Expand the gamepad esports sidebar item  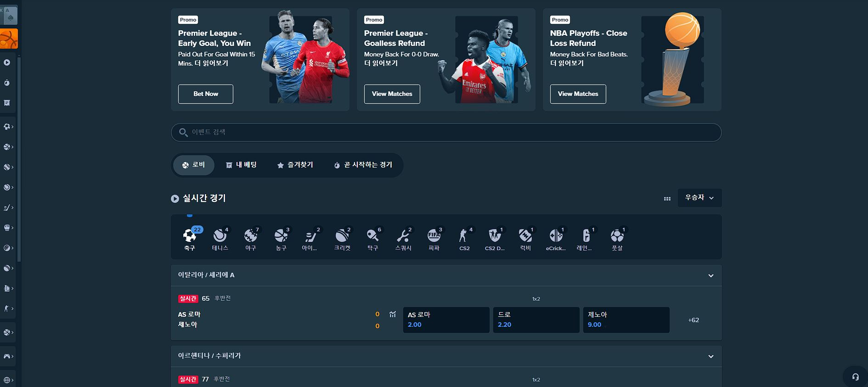8,356
